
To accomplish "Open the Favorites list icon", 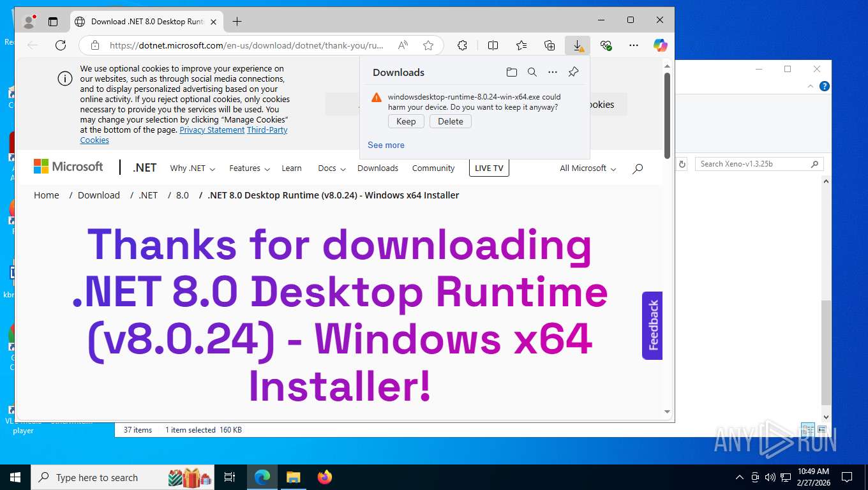I will point(521,45).
